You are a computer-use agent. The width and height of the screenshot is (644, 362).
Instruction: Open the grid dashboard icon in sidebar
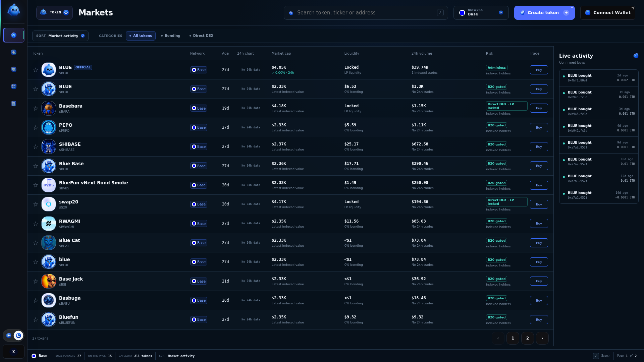pyautogui.click(x=14, y=86)
